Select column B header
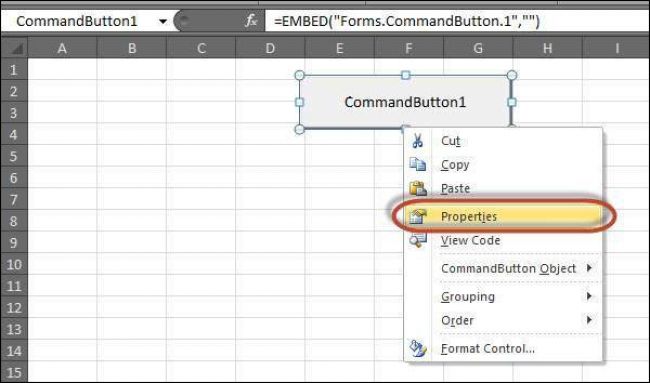Screen dimensions: 650x383 click(x=132, y=48)
